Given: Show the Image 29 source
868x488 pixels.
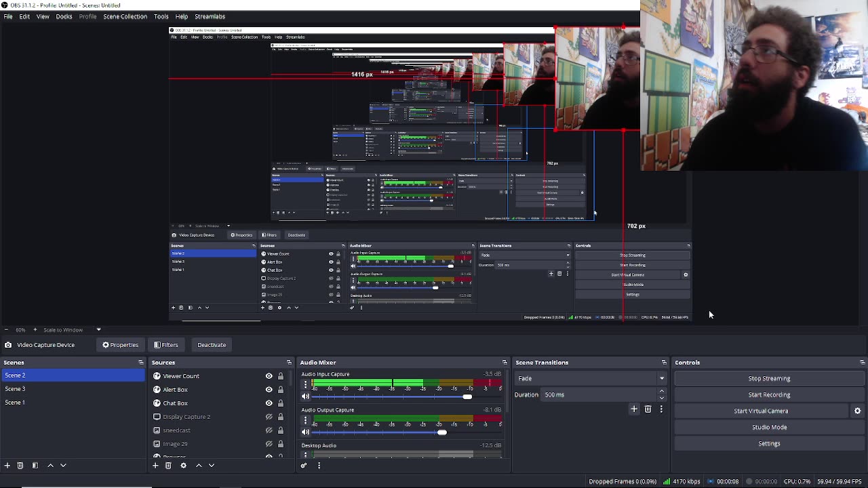Looking at the screenshot, I should [269, 444].
